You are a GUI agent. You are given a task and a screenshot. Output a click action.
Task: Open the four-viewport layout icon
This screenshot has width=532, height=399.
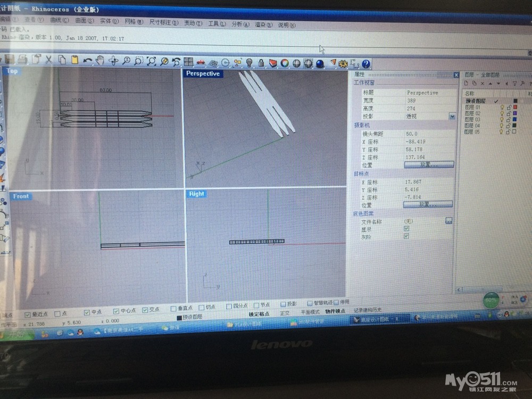point(188,62)
